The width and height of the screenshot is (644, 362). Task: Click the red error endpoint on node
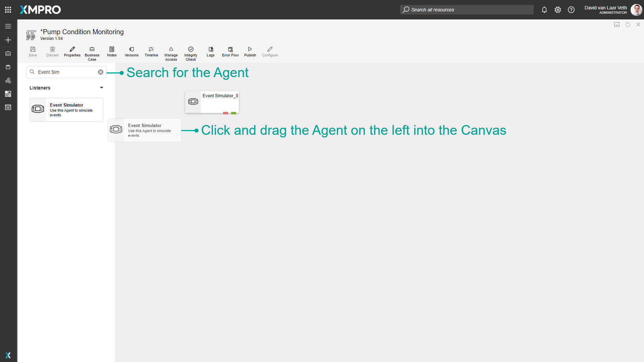pyautogui.click(x=225, y=113)
